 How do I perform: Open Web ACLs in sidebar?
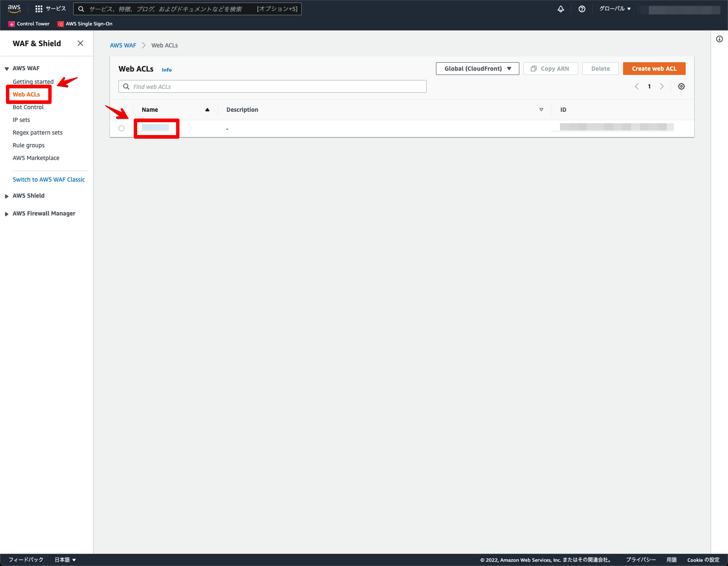click(x=26, y=94)
